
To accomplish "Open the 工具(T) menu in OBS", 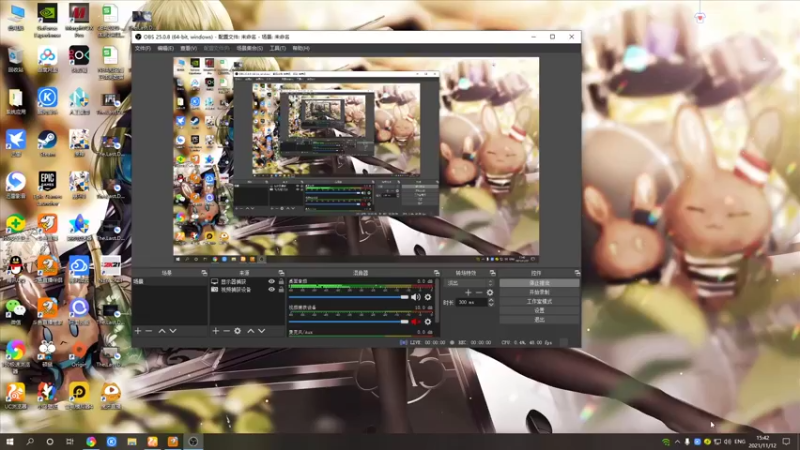I will (x=278, y=48).
